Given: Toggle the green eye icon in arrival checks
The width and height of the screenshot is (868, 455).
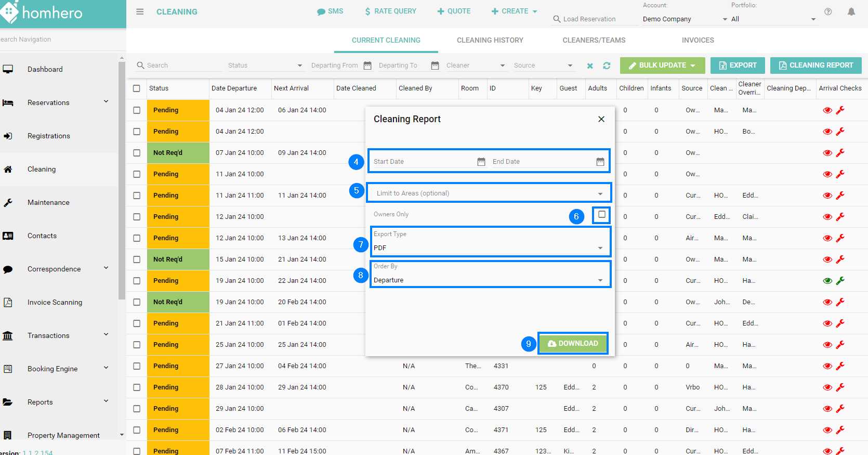Looking at the screenshot, I should pyautogui.click(x=827, y=281).
